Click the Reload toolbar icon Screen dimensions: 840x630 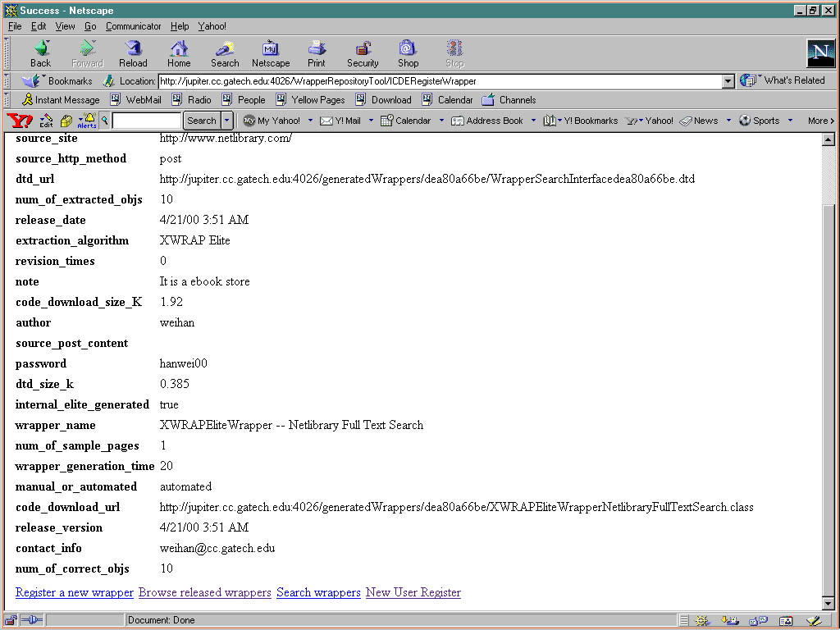(x=133, y=53)
